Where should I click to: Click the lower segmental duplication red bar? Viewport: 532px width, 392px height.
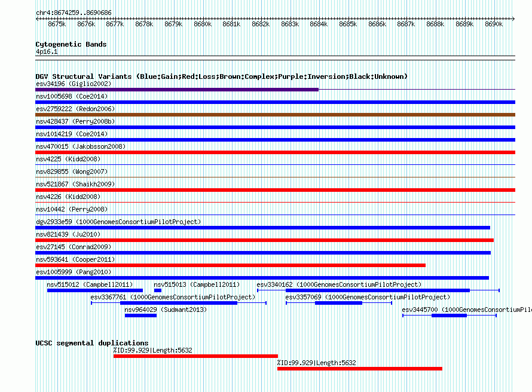click(x=360, y=369)
